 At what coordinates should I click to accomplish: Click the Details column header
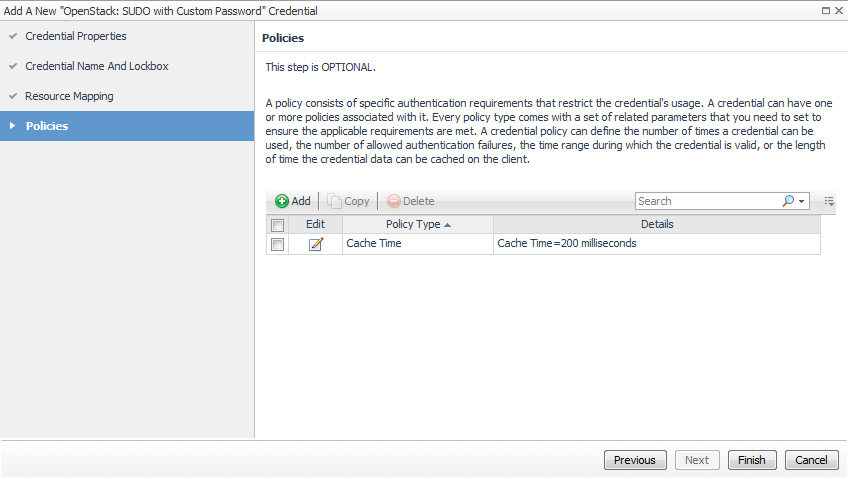point(656,224)
